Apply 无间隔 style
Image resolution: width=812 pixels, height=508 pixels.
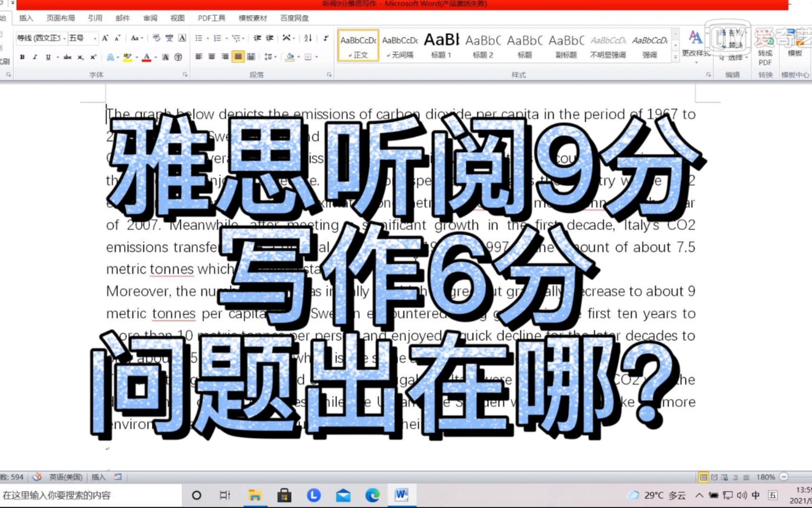pyautogui.click(x=400, y=45)
